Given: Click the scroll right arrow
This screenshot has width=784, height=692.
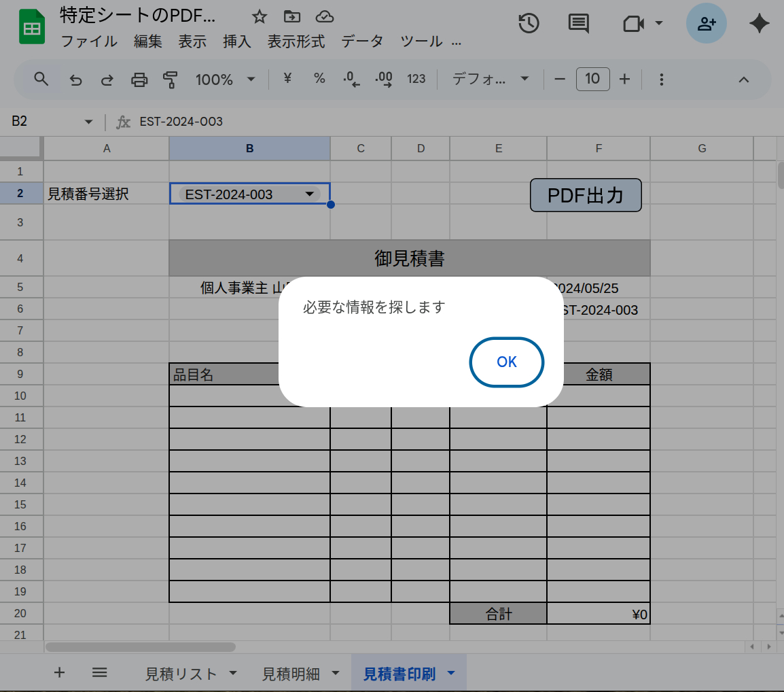Looking at the screenshot, I should pos(768,647).
